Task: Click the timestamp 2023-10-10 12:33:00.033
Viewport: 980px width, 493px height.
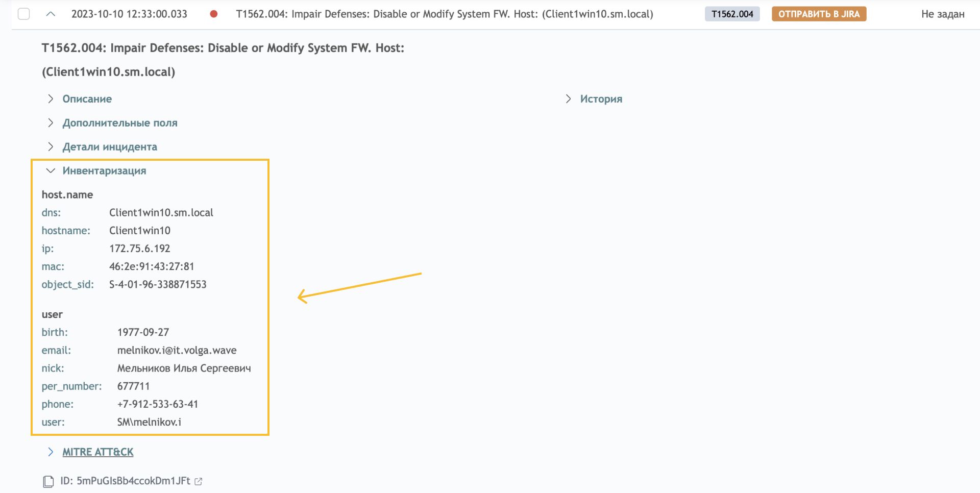Action: pos(129,14)
